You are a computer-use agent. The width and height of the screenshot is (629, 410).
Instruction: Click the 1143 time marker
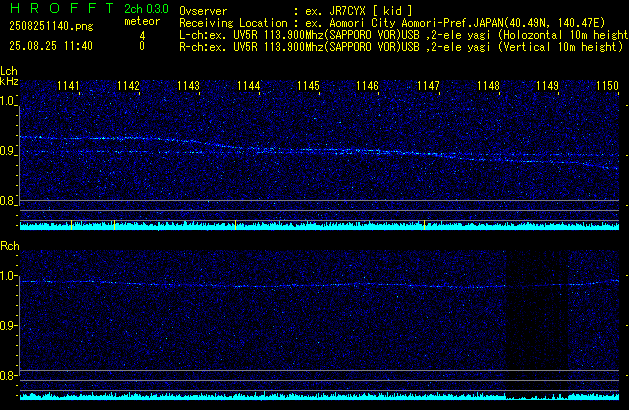tap(188, 86)
